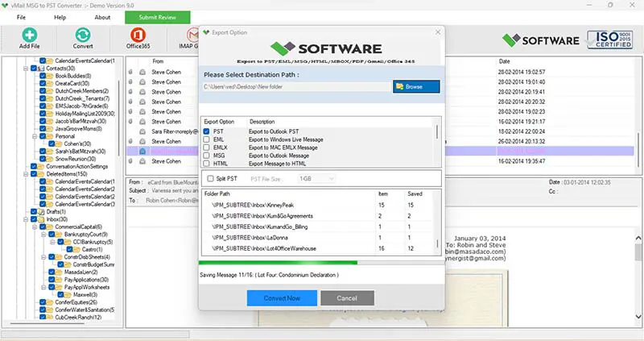
Task: Open the PST File Size 1GB dropdown
Action: tap(316, 178)
